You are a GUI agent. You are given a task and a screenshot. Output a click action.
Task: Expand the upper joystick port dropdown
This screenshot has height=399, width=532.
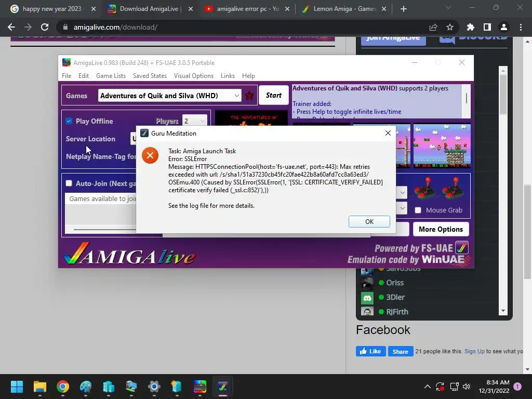[x=402, y=193]
